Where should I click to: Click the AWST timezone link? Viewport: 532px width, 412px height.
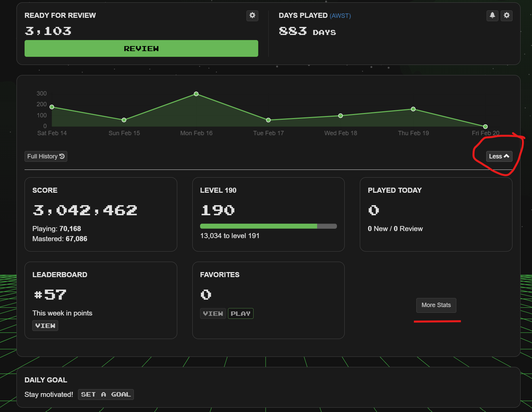click(340, 16)
